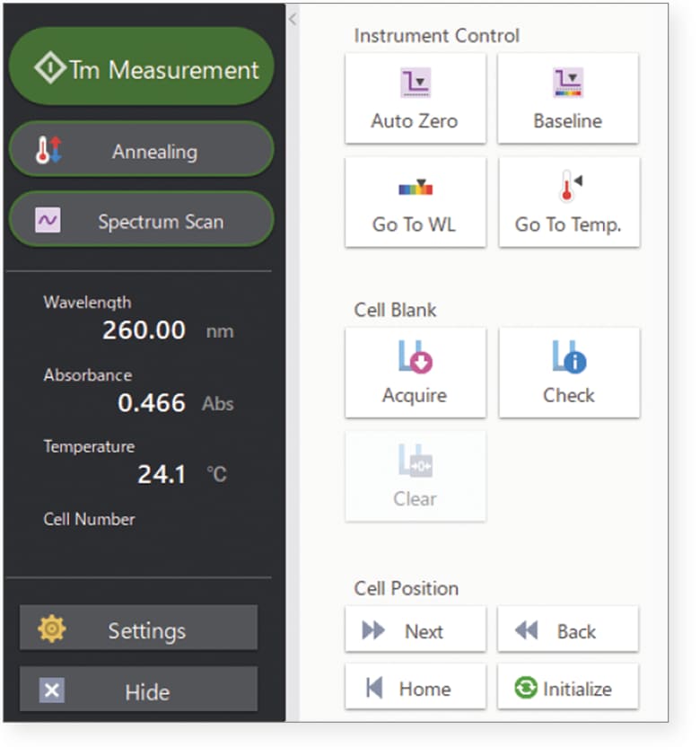The width and height of the screenshot is (700, 756).
Task: Click the Go To Temp. label
Action: [568, 225]
